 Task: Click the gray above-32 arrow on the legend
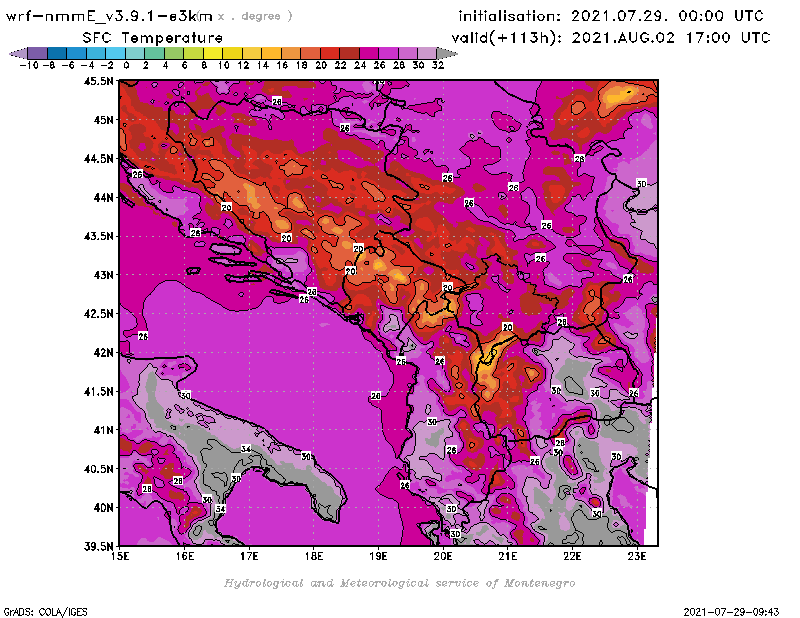coord(447,53)
